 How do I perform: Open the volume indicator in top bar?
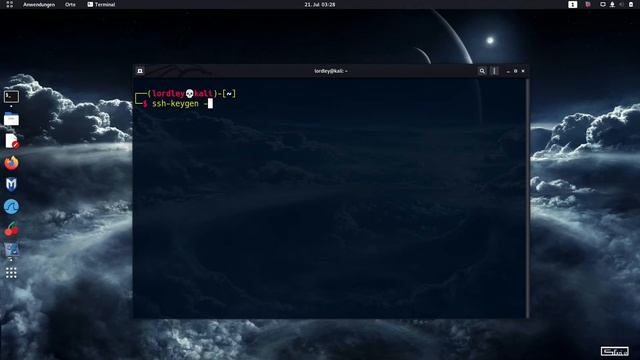click(622, 4)
